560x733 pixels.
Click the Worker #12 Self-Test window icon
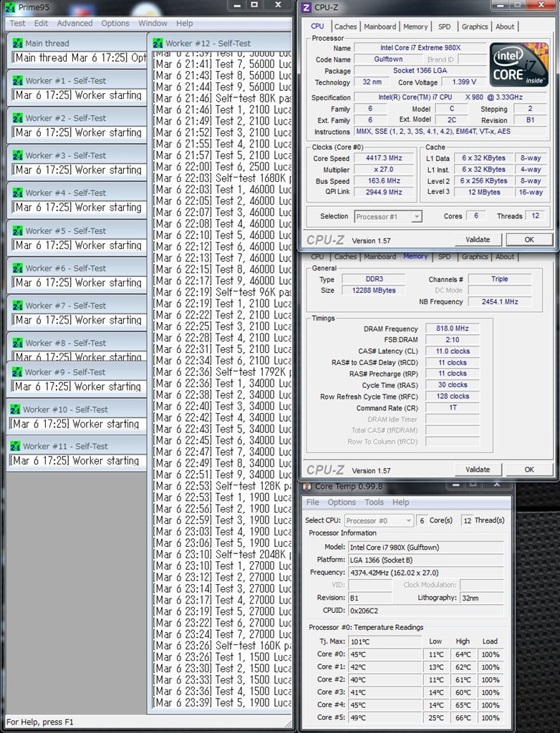click(158, 43)
